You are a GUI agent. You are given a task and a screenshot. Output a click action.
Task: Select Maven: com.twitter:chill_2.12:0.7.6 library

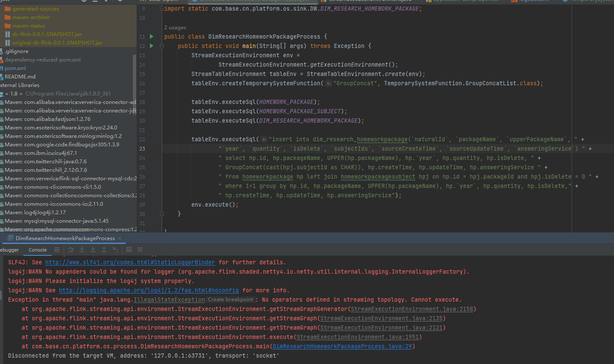[x=46, y=170]
